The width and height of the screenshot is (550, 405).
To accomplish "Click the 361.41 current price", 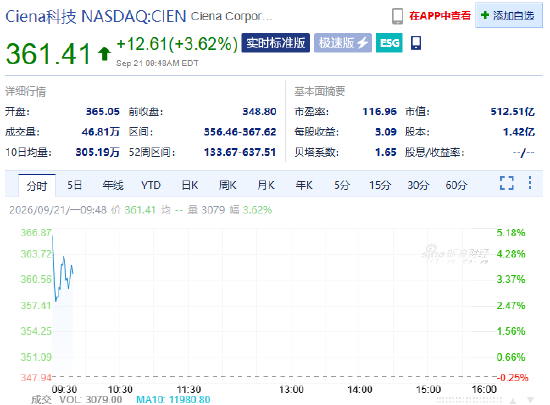I will [x=48, y=54].
